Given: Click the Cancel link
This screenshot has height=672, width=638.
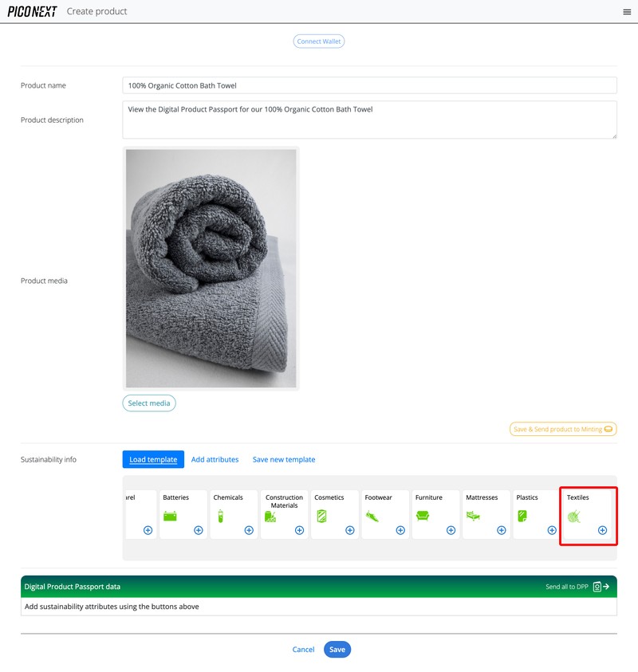Looking at the screenshot, I should [x=303, y=650].
